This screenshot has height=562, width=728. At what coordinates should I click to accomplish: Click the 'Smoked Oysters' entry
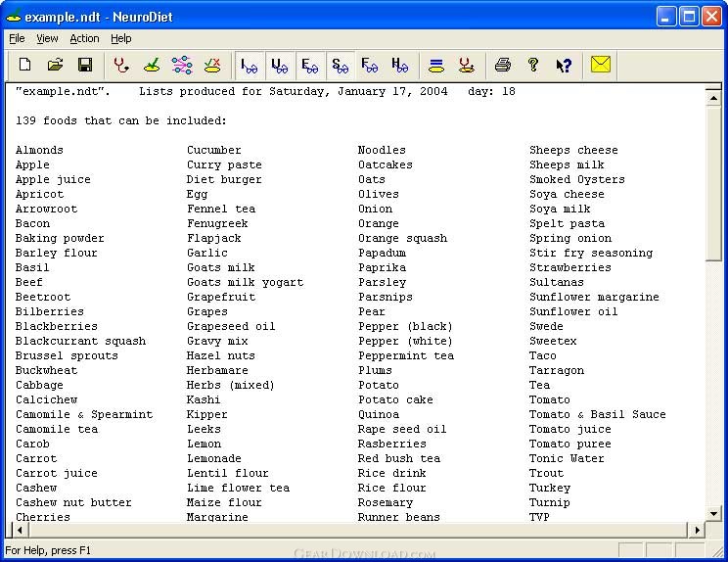[x=577, y=179]
